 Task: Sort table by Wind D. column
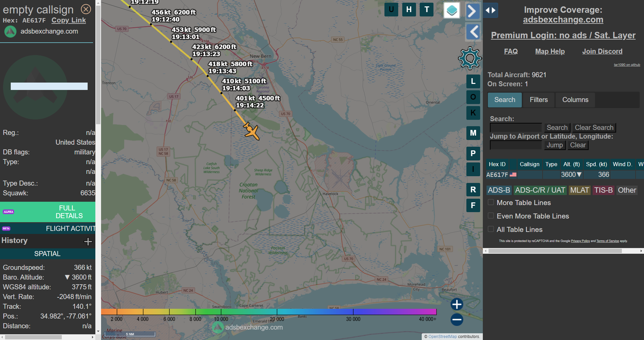pyautogui.click(x=622, y=164)
